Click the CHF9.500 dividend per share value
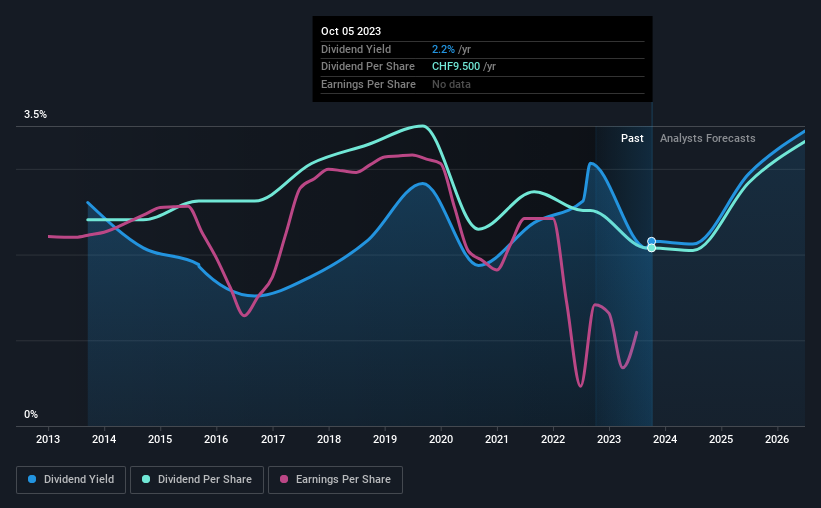 click(456, 67)
